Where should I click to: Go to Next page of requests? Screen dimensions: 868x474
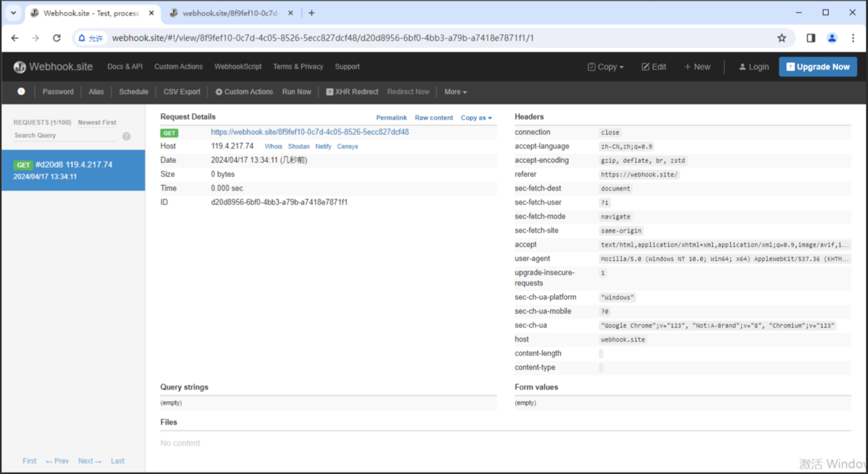[90, 461]
